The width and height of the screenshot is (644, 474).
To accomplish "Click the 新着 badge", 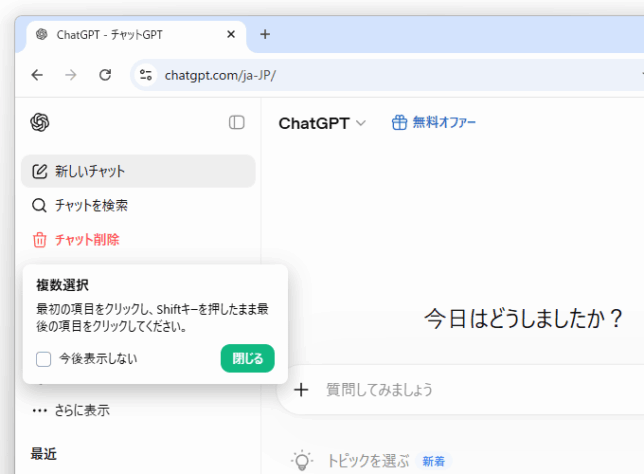I will click(434, 461).
